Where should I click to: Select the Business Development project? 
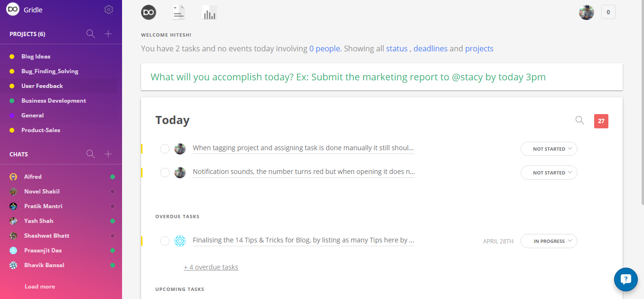(x=54, y=101)
